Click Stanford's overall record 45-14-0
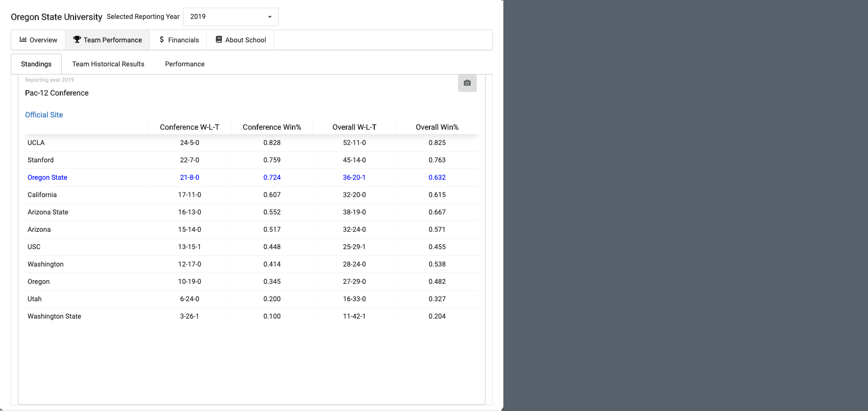868x411 pixels. click(x=354, y=160)
